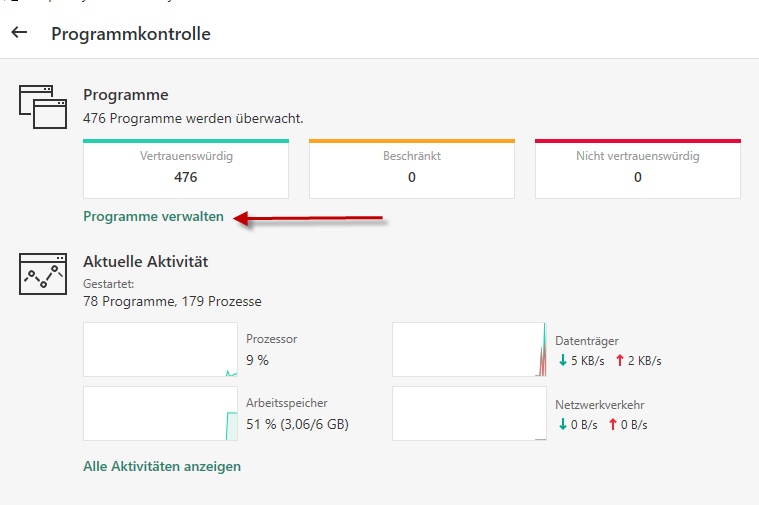This screenshot has height=505, width=759.
Task: Click the Programme windows icon
Action: tap(42, 107)
